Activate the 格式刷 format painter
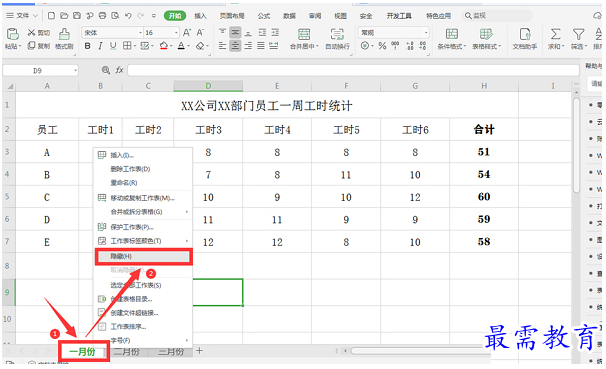The height and width of the screenshot is (369, 606). 64,39
